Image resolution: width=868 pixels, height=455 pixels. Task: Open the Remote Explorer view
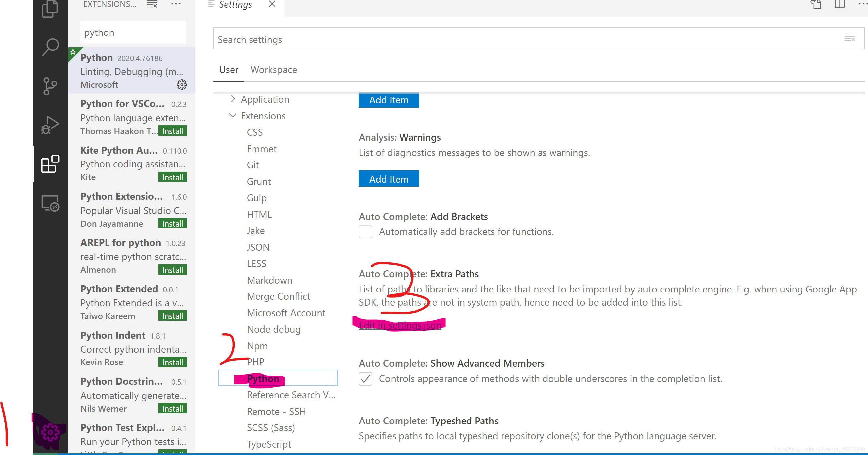click(x=50, y=203)
